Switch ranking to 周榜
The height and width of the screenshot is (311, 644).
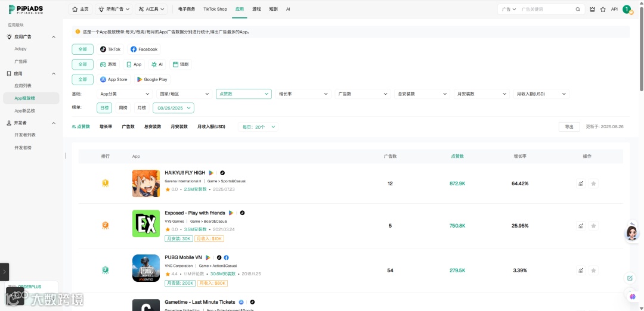(123, 108)
